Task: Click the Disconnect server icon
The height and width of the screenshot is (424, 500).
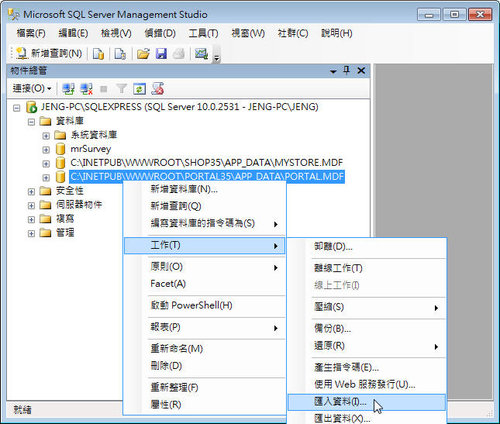Action: tap(86, 89)
